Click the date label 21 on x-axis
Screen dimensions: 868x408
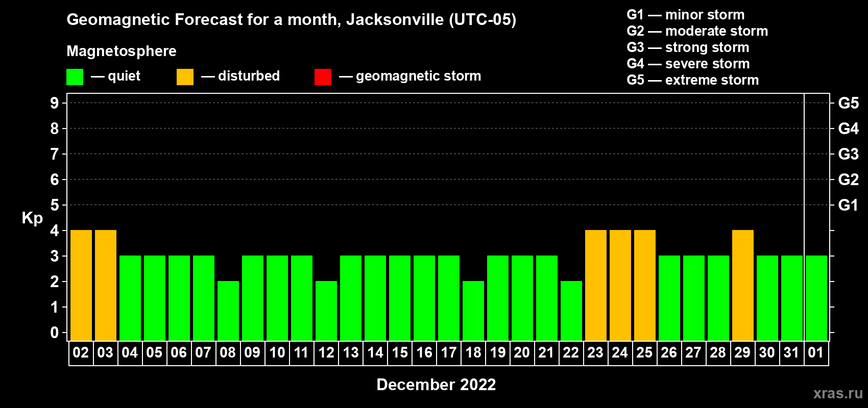click(546, 352)
